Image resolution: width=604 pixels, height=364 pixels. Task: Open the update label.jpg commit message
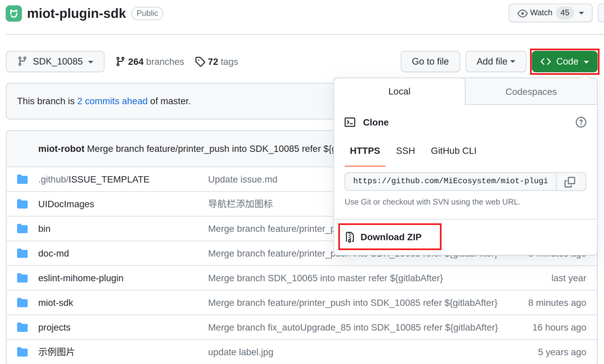(x=241, y=352)
